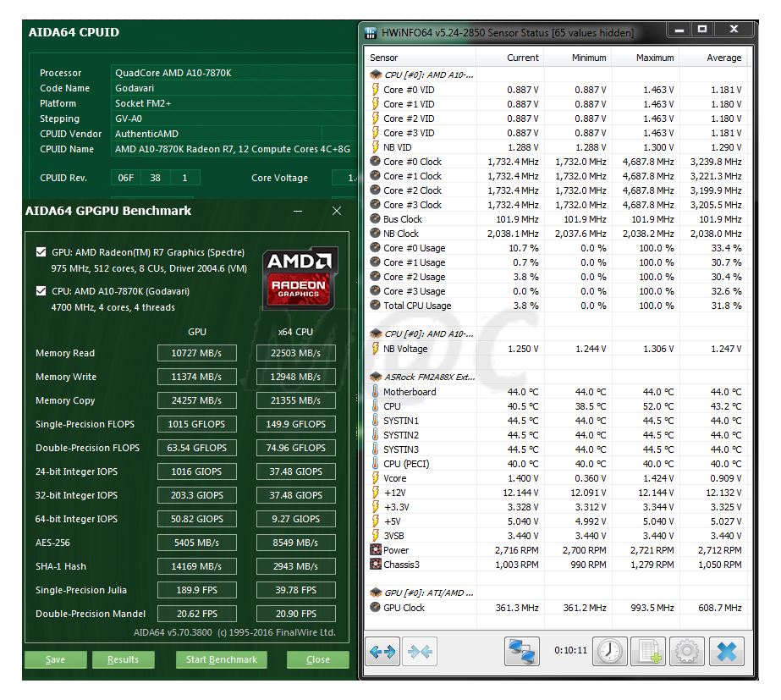781x700 pixels.
Task: Select the +5V sensor row
Action: click(x=558, y=521)
